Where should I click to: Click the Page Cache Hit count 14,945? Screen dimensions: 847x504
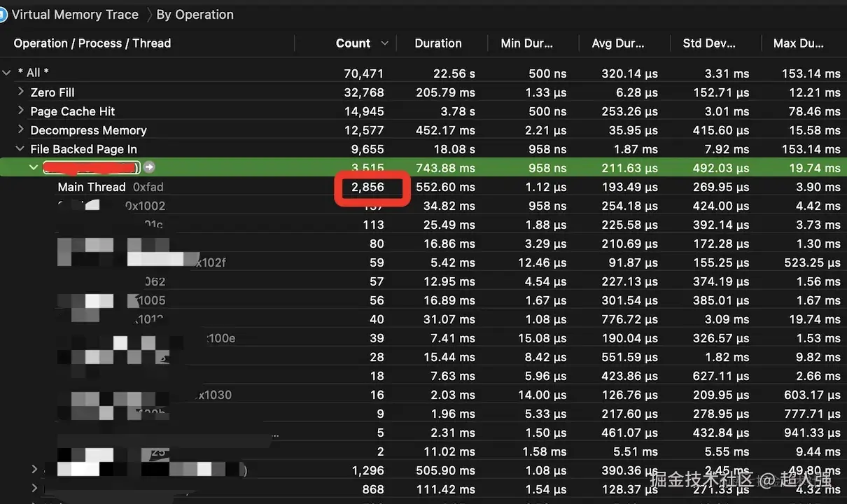(364, 111)
